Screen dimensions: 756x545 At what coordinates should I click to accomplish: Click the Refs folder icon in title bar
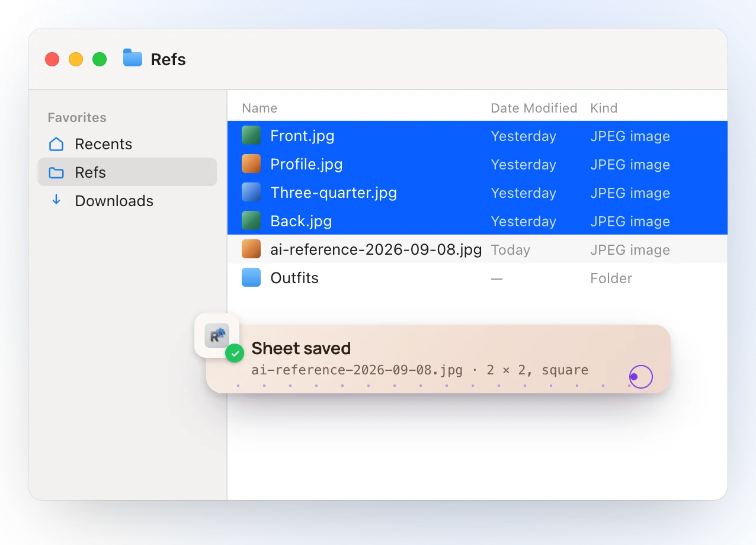click(x=133, y=58)
